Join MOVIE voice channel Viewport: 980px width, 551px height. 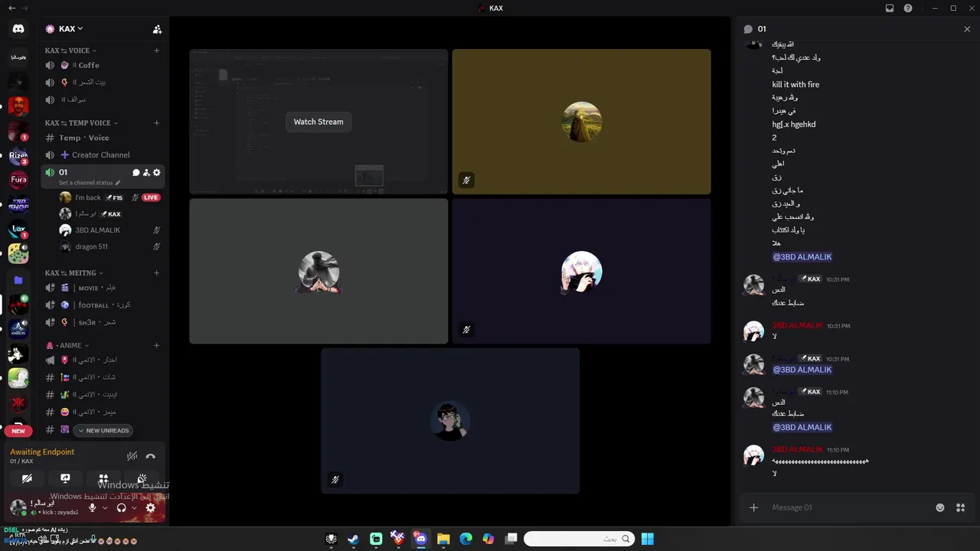(x=103, y=288)
